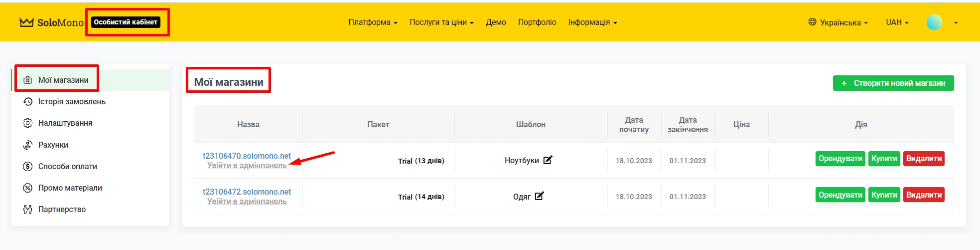Viewport: 980px width, 250px height.
Task: Click the SoloMono crown logo
Action: (x=27, y=22)
